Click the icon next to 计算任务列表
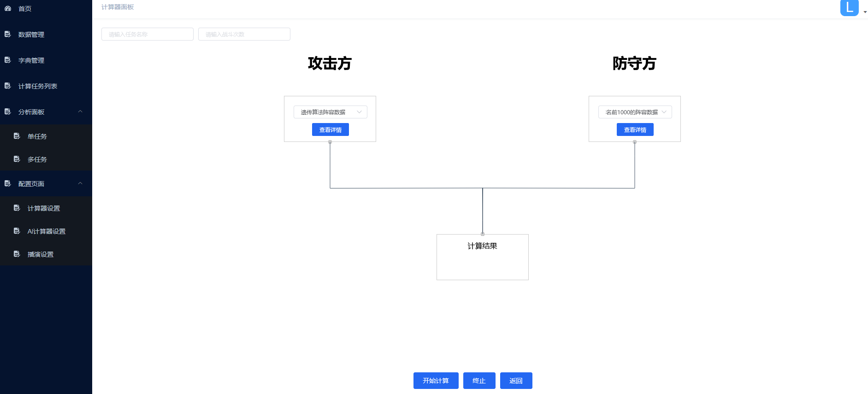 click(x=8, y=86)
